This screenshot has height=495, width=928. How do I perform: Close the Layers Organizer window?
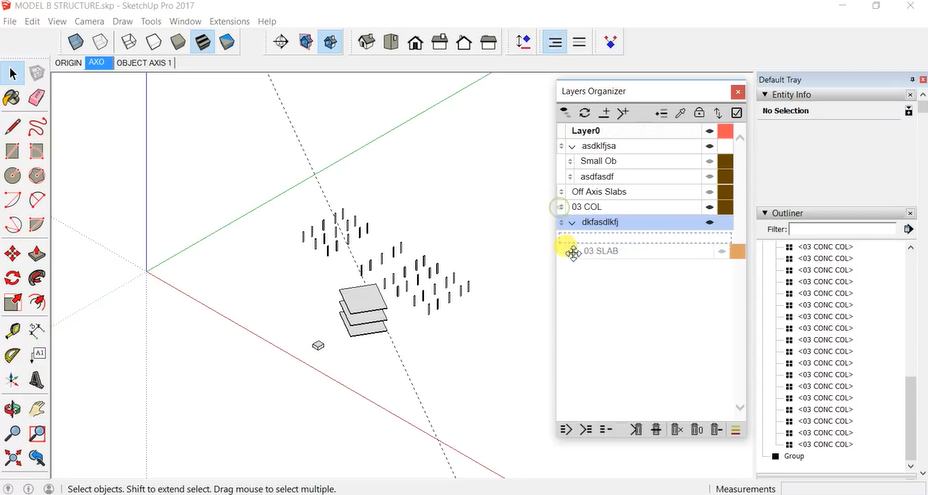pyautogui.click(x=738, y=91)
